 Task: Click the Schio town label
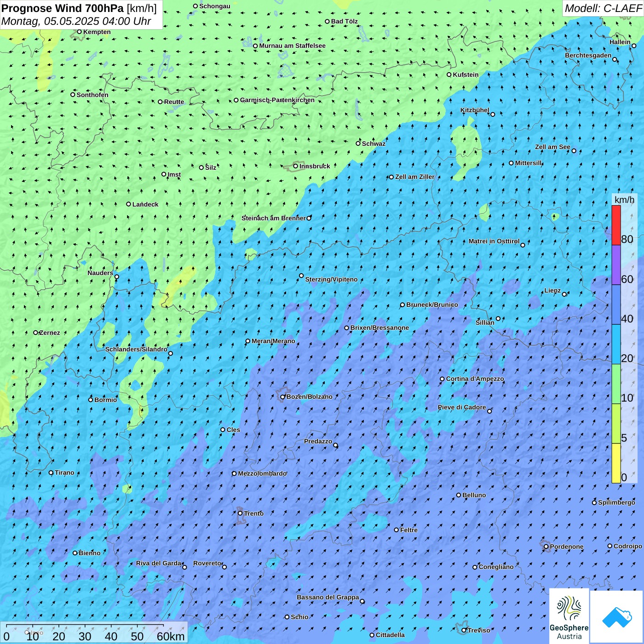299,617
